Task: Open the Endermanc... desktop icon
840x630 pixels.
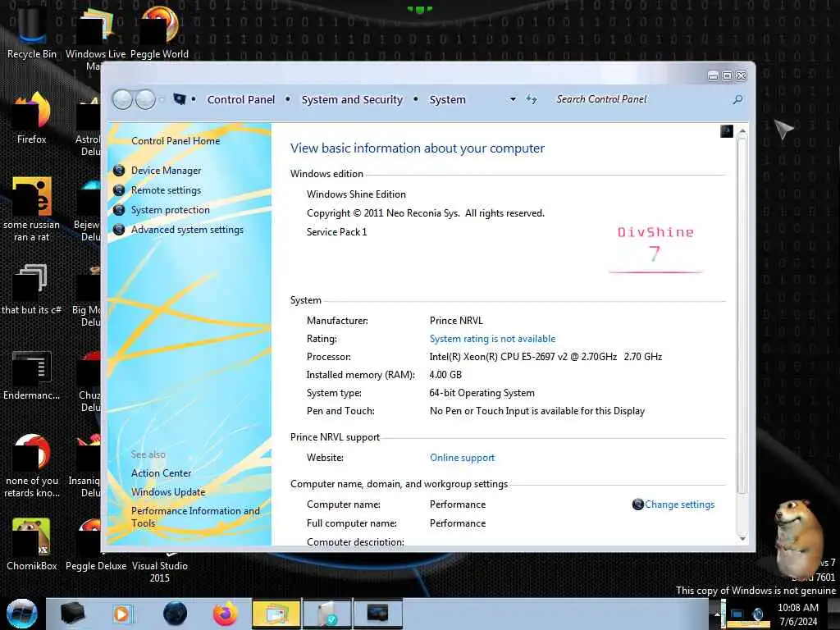Action: pyautogui.click(x=32, y=375)
